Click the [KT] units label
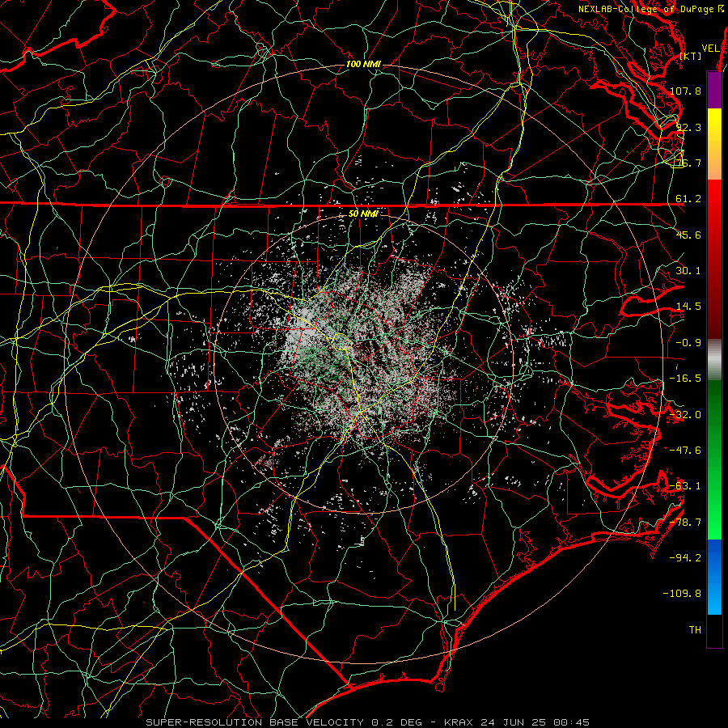The height and width of the screenshot is (728, 728). point(691,56)
